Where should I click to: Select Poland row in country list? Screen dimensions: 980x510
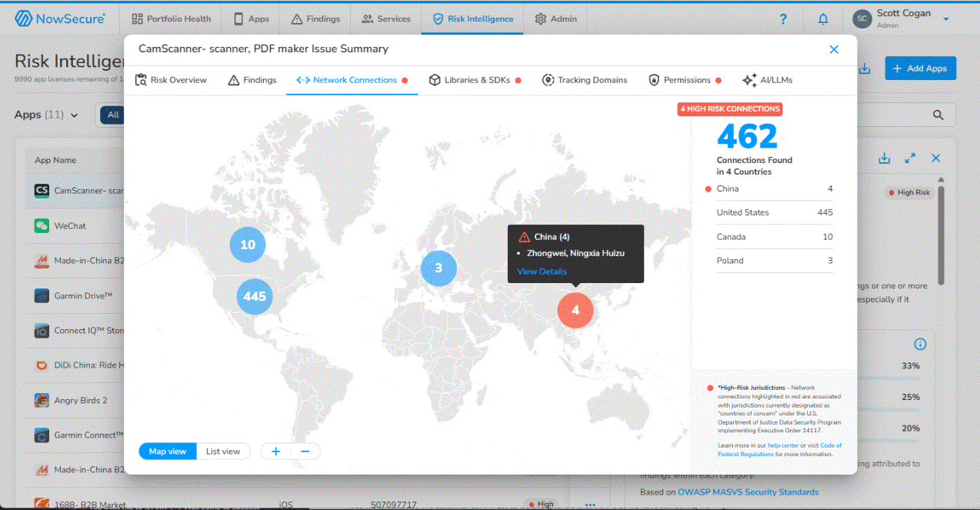(x=775, y=261)
